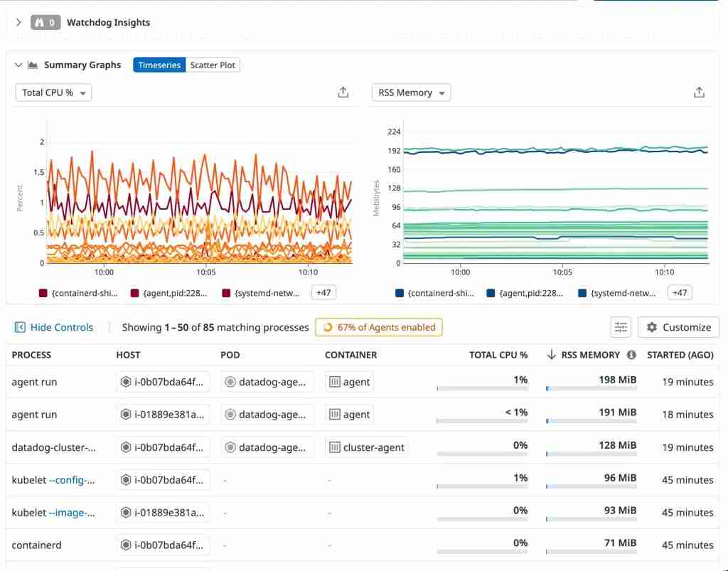Viewport: 728px width, 571px height.
Task: Open the table filter sliders icon
Action: point(621,327)
